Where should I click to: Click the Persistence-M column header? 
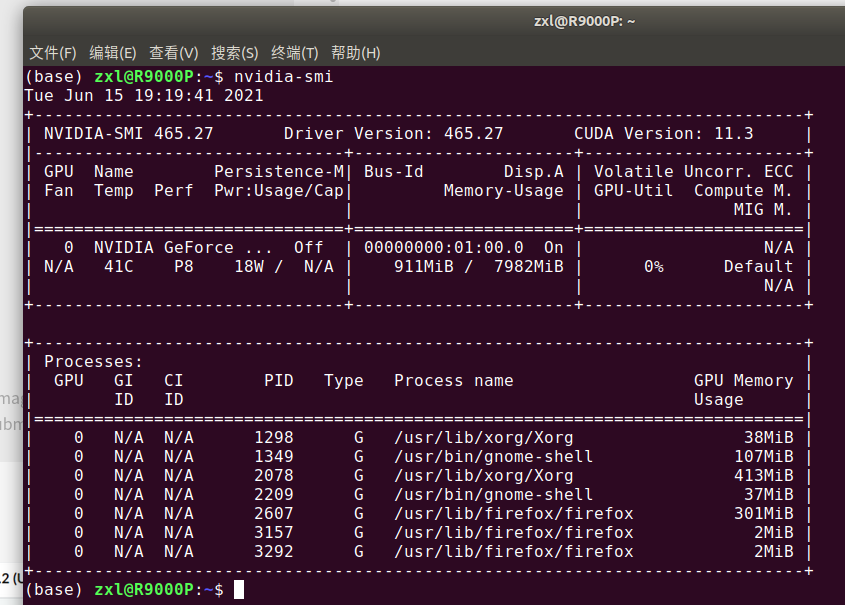click(x=279, y=171)
